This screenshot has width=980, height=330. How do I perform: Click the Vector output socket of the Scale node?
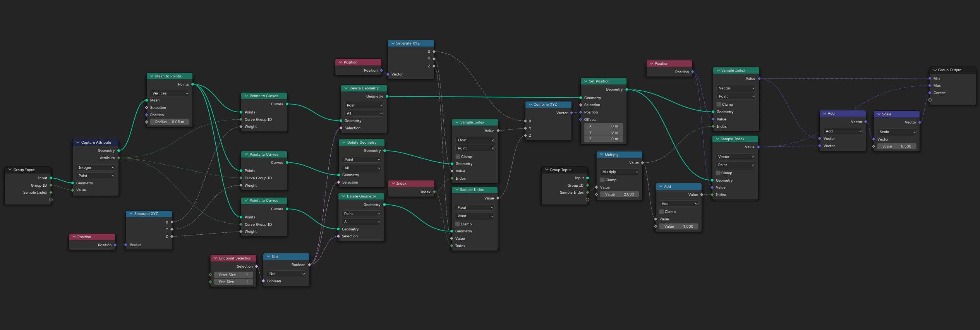tap(920, 122)
